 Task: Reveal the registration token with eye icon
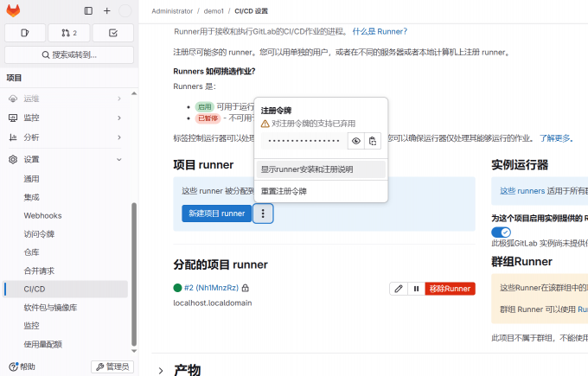click(x=356, y=141)
